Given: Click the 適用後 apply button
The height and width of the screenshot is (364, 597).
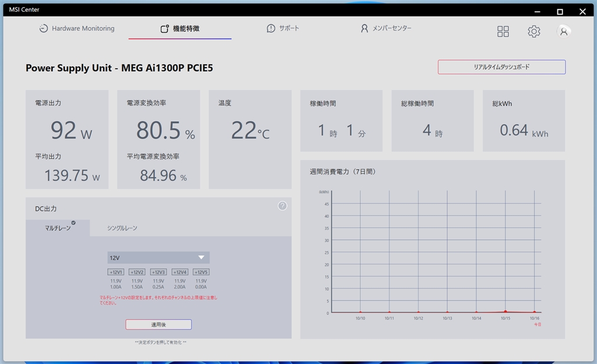Looking at the screenshot, I should pos(159,324).
